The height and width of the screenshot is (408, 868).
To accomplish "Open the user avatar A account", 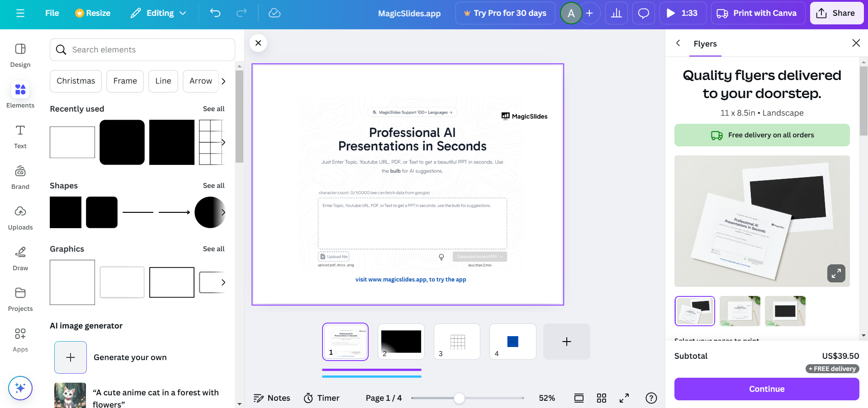I will click(x=571, y=13).
